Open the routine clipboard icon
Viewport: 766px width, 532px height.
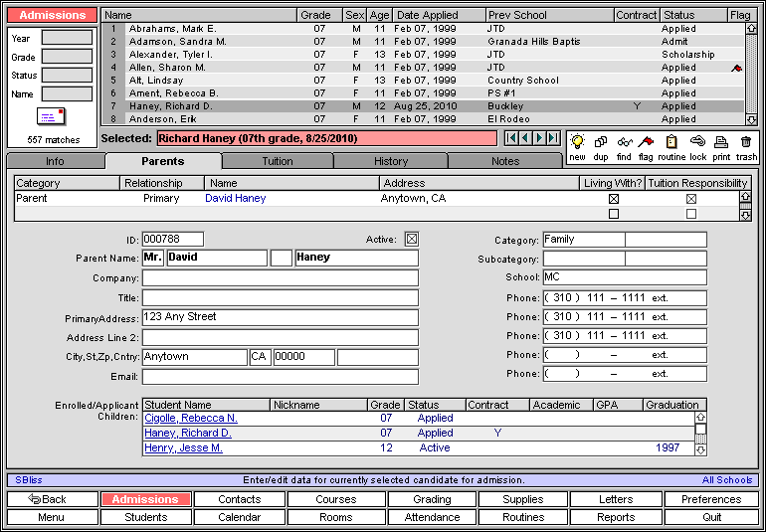pyautogui.click(x=671, y=142)
